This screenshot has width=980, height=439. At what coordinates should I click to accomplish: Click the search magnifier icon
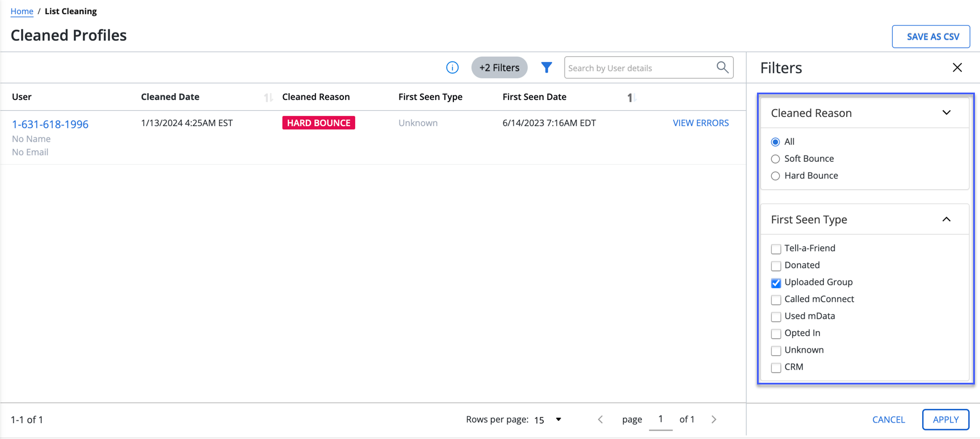pyautogui.click(x=722, y=68)
